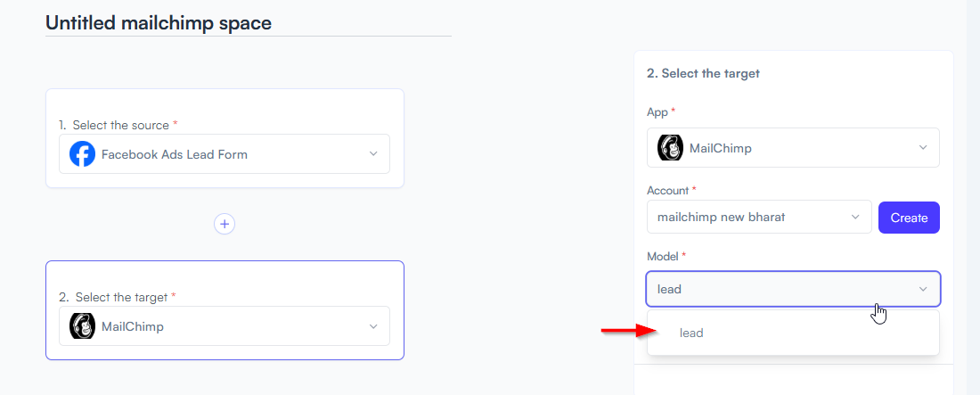
Task: Click the Create account button
Action: point(909,218)
